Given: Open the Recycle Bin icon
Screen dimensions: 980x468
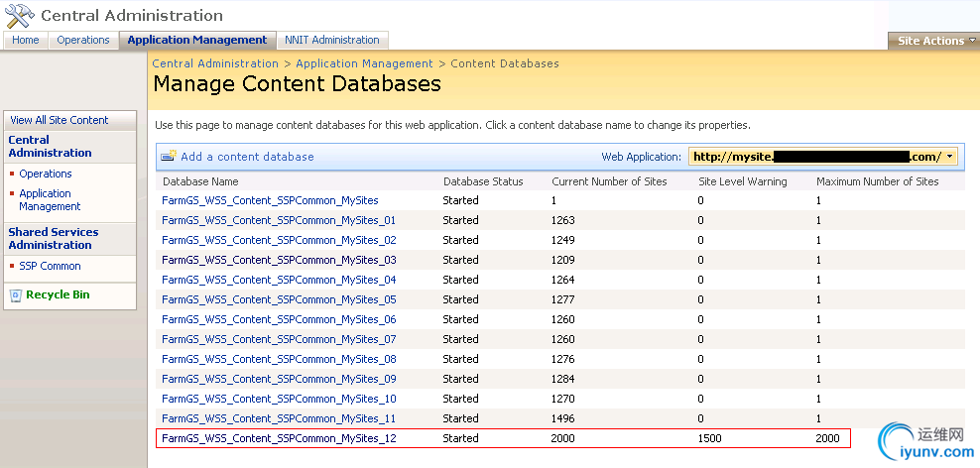Looking at the screenshot, I should 16,294.
